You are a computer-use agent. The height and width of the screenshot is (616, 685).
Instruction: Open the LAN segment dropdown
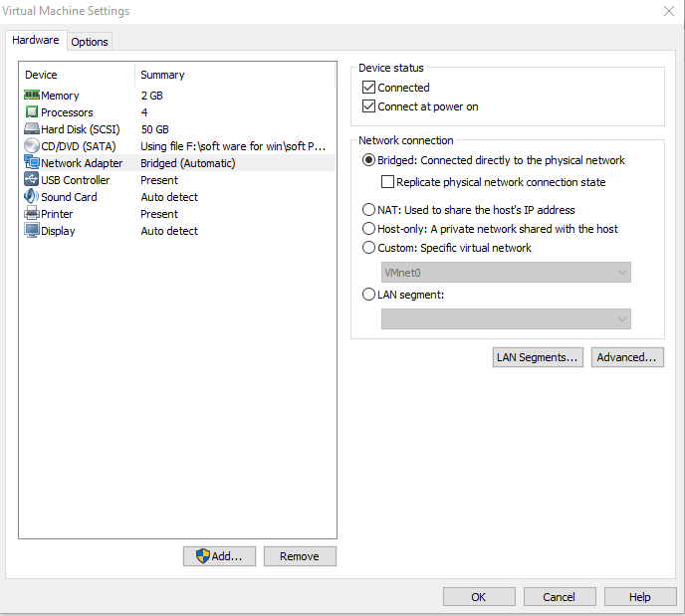point(506,319)
